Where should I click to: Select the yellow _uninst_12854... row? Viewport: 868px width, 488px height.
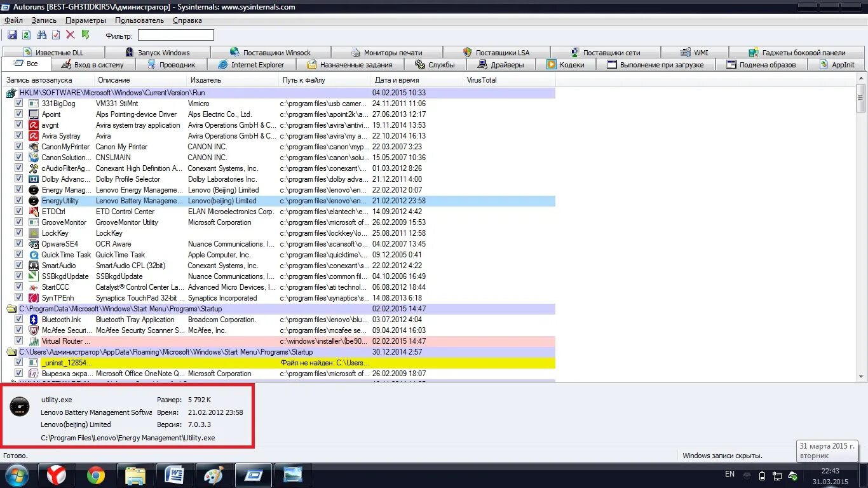[x=280, y=363]
